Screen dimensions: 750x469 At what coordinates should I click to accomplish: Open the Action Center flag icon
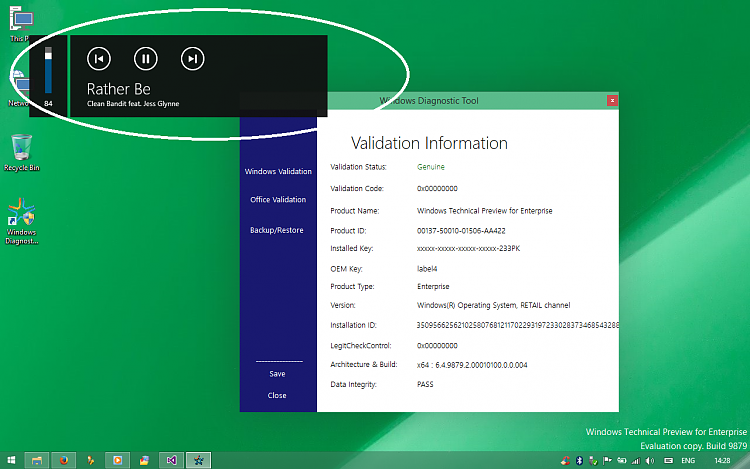tap(607, 460)
